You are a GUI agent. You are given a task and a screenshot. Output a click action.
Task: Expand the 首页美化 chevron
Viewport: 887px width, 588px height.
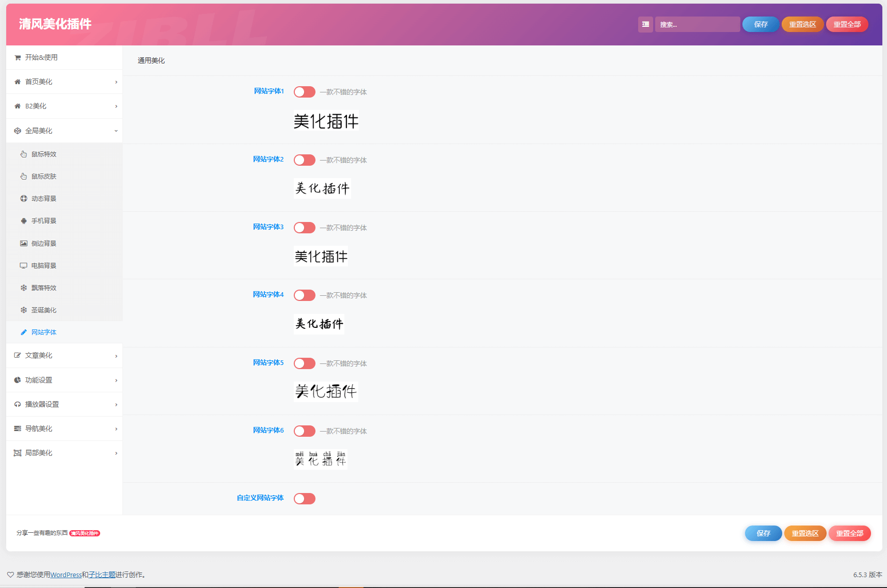116,82
